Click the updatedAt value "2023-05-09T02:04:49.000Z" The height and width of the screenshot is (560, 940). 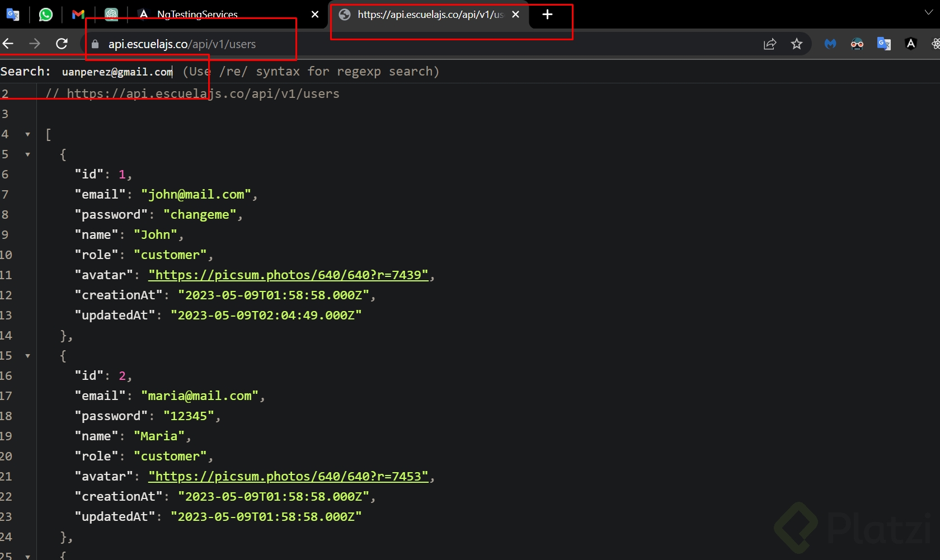tap(266, 315)
